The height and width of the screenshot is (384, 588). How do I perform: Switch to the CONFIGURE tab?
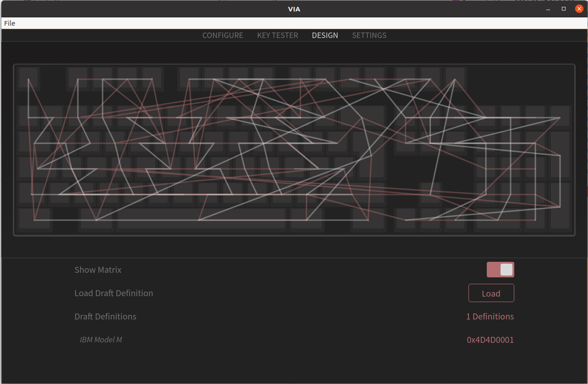[x=223, y=35]
